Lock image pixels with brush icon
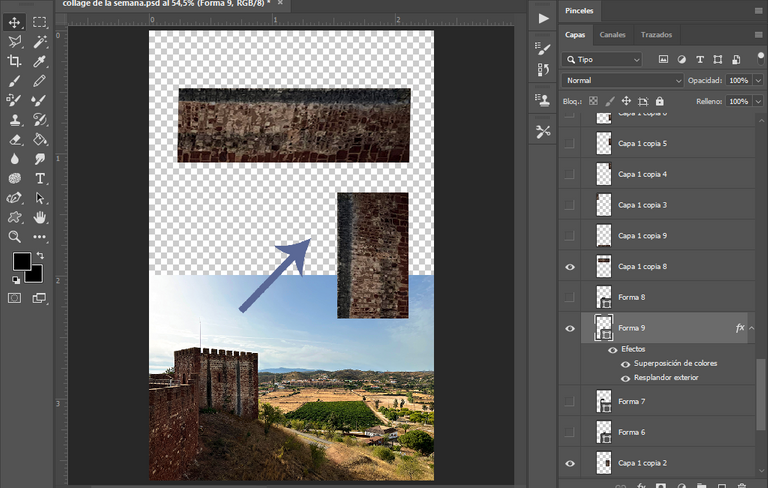768x488 pixels. pyautogui.click(x=610, y=101)
